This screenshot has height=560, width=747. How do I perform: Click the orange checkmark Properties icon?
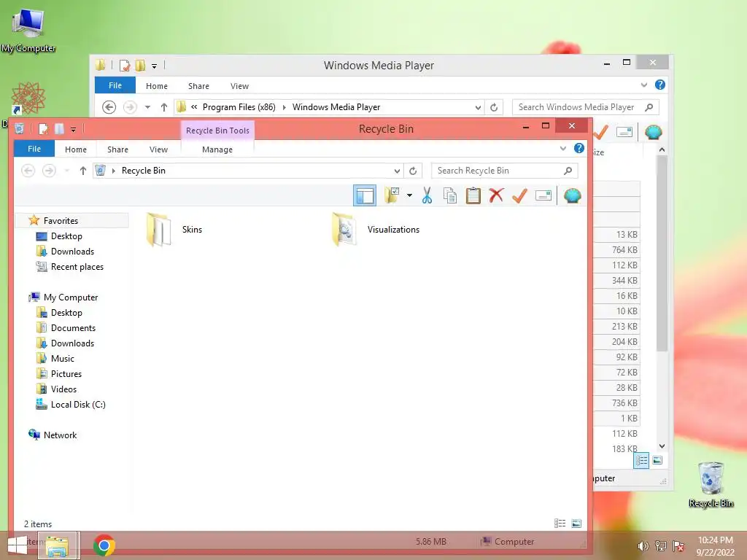pos(519,195)
